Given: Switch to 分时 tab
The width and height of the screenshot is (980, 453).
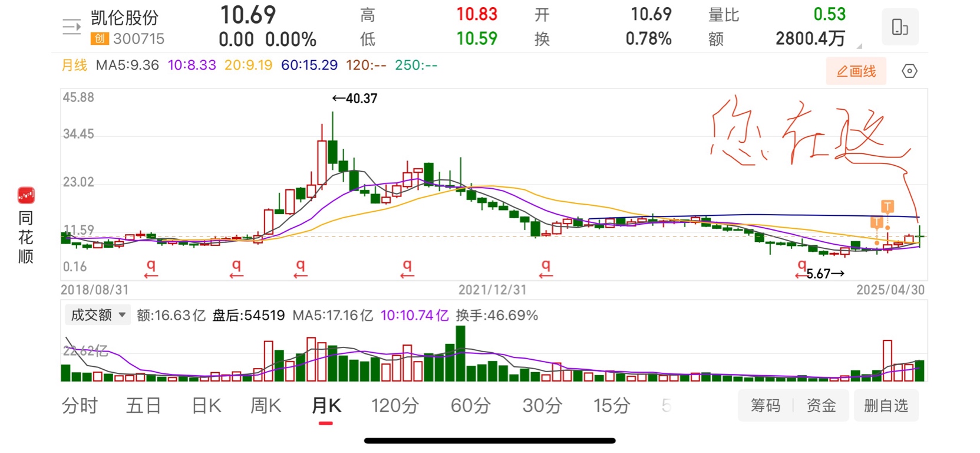Looking at the screenshot, I should 80,406.
